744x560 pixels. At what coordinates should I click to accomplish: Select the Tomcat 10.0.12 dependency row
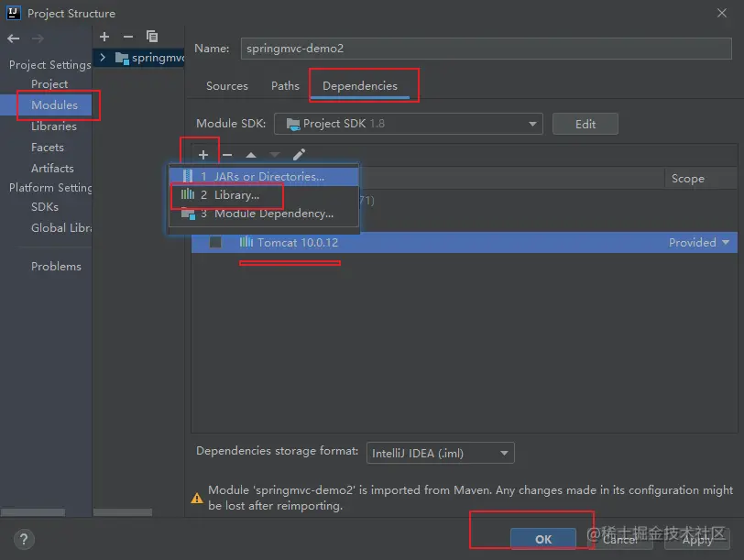click(x=464, y=243)
